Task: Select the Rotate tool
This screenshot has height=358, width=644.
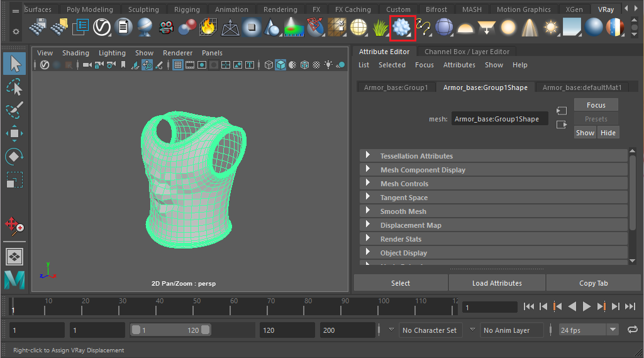Action: pyautogui.click(x=14, y=157)
